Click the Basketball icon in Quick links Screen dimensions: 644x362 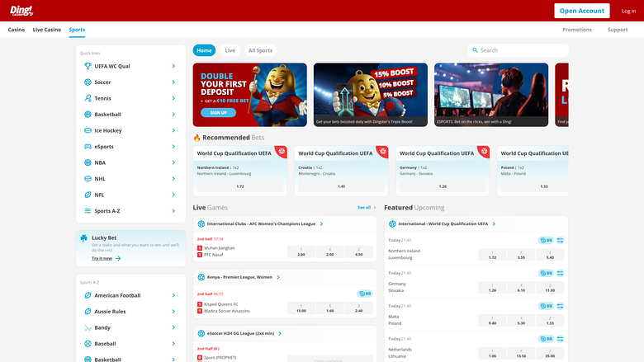click(x=88, y=115)
